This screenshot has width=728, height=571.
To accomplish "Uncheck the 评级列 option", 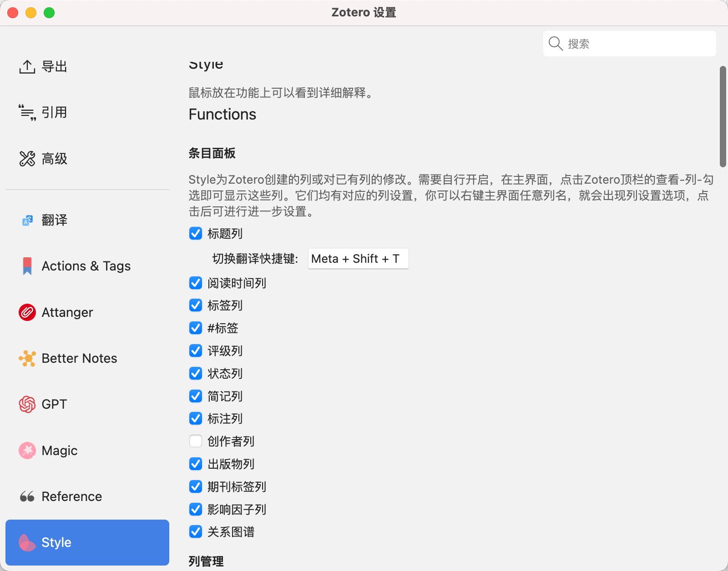I will [x=196, y=351].
